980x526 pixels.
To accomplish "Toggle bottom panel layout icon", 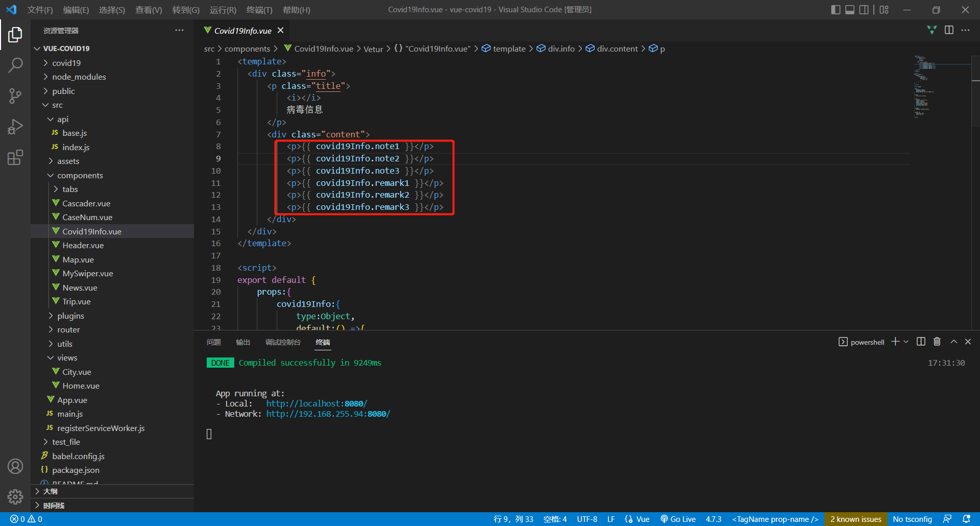I will [850, 10].
